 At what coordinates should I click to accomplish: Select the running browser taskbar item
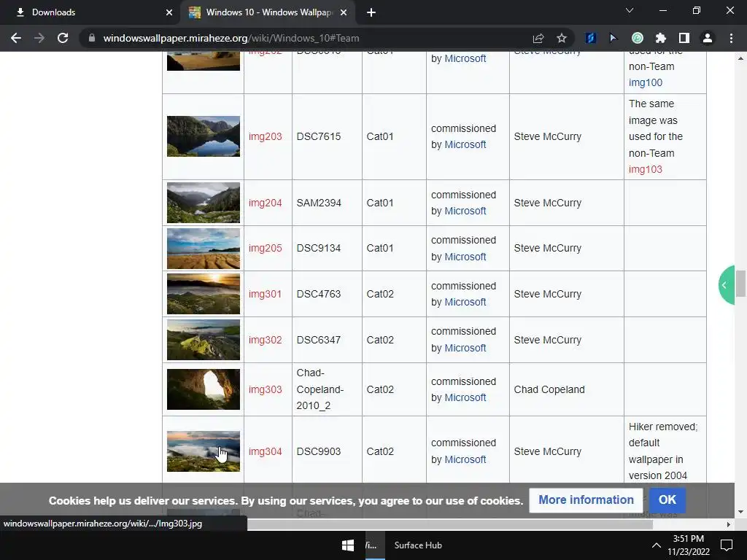pos(373,545)
